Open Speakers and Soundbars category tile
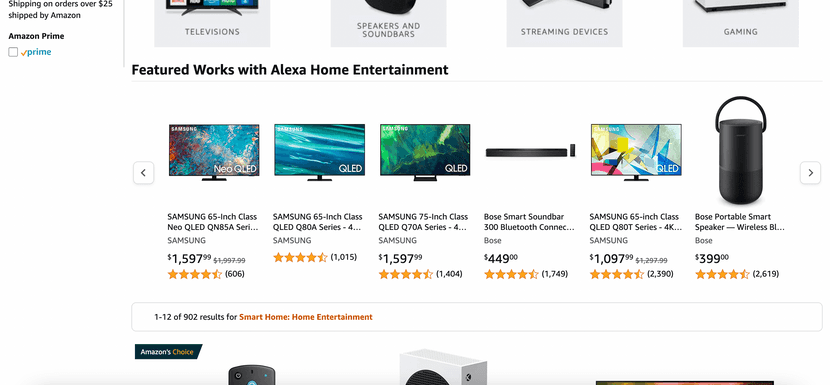The height and width of the screenshot is (385, 830). (389, 23)
